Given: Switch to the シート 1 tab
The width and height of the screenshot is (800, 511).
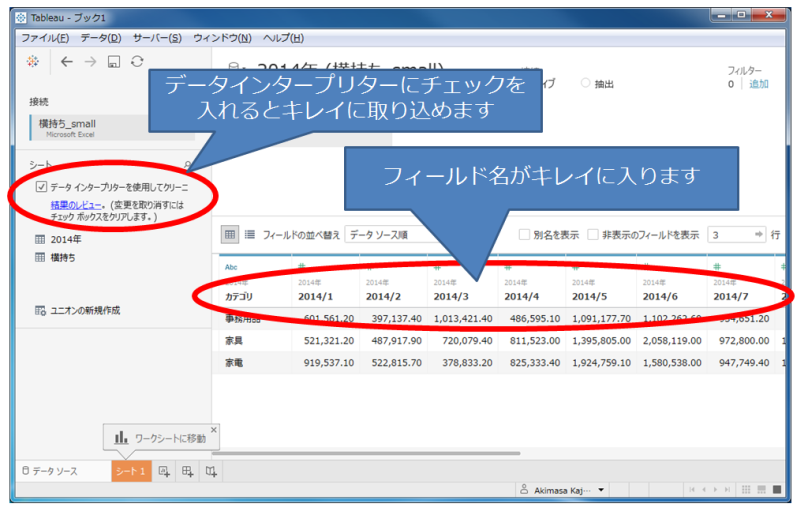Looking at the screenshot, I should [x=131, y=471].
